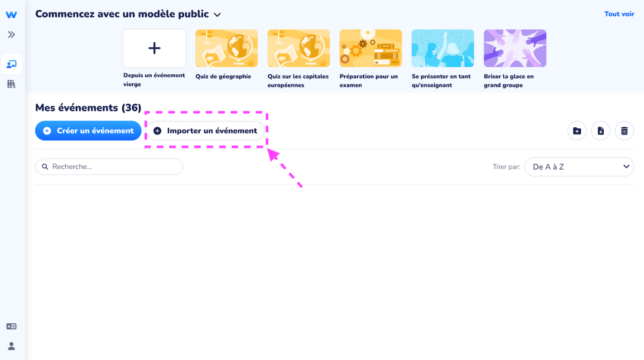The width and height of the screenshot is (644, 360).
Task: Click the Wooclap logo icon
Action: (x=11, y=15)
